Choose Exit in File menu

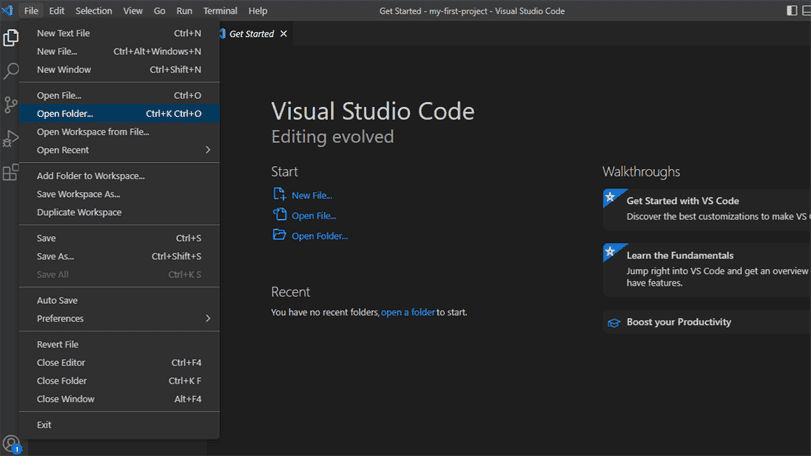119,424
